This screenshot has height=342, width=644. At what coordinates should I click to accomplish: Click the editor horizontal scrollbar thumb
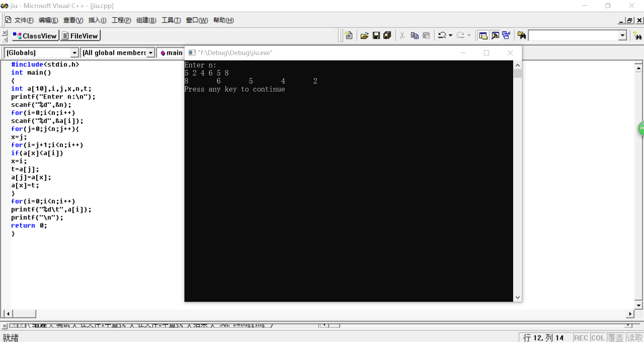[x=24, y=314]
